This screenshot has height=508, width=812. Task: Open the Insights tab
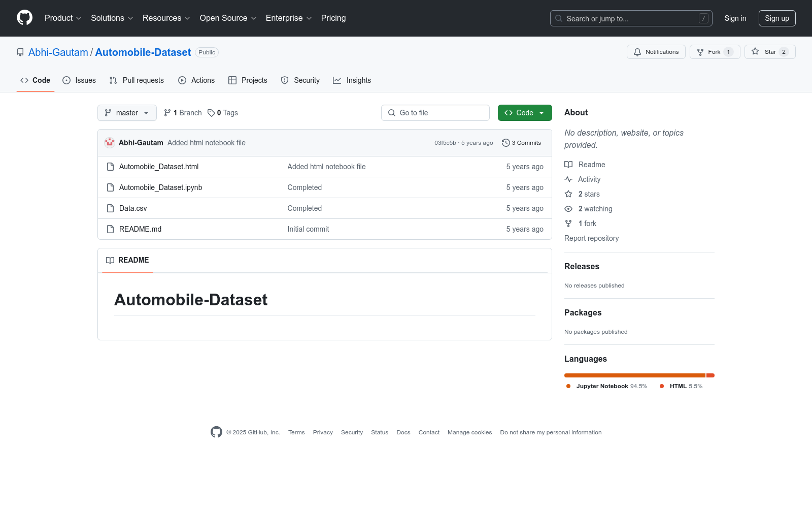tap(352, 80)
